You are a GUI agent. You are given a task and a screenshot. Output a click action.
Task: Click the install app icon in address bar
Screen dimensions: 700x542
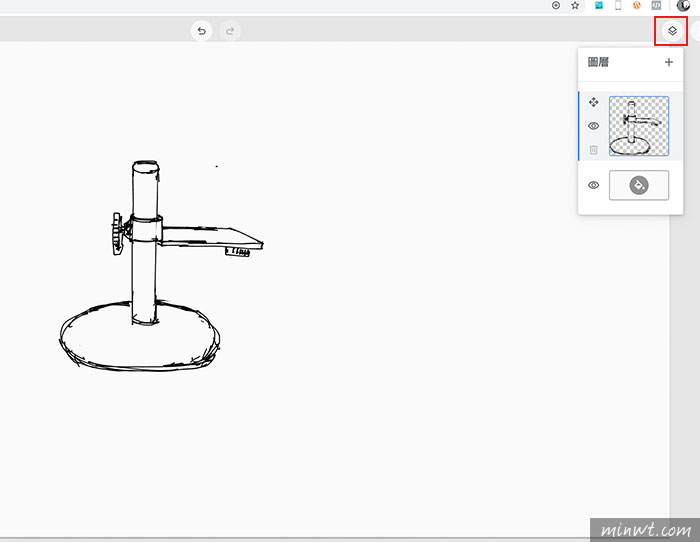click(x=556, y=5)
